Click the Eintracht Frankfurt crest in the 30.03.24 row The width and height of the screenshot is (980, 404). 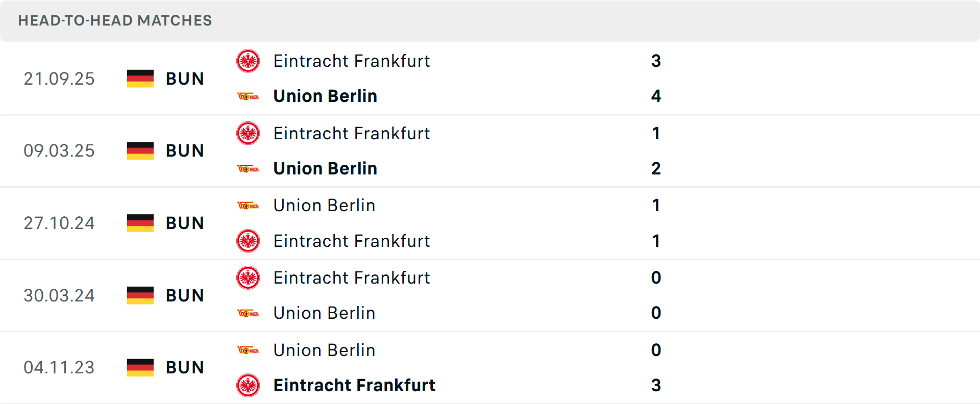tap(248, 278)
